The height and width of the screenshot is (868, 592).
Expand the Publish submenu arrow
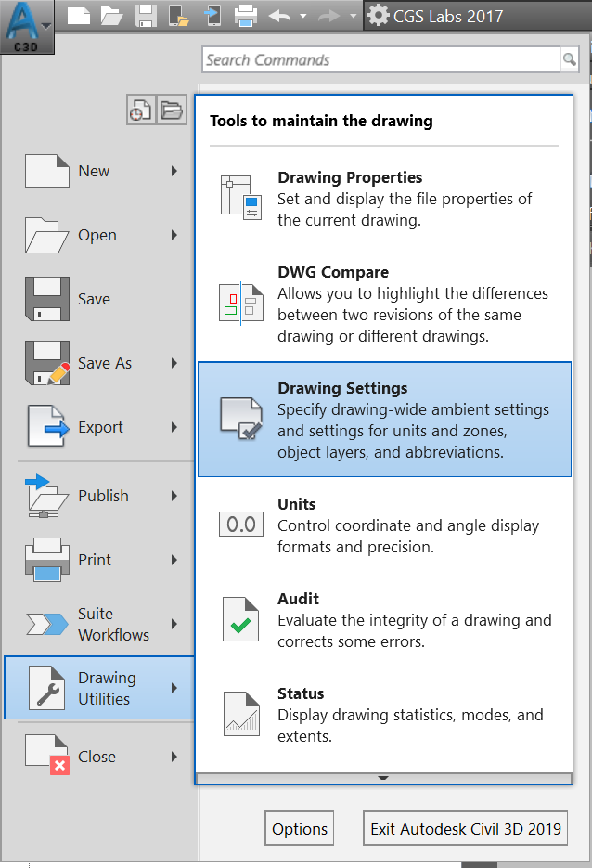(174, 496)
